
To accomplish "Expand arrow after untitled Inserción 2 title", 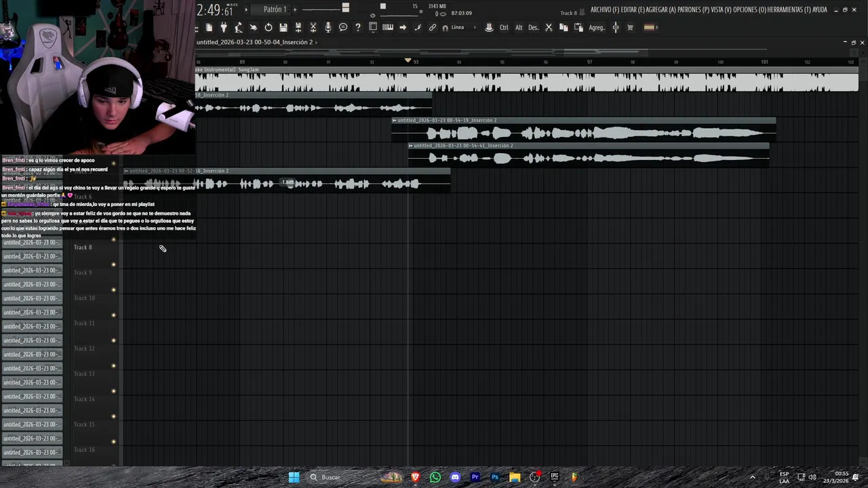I will (x=316, y=42).
